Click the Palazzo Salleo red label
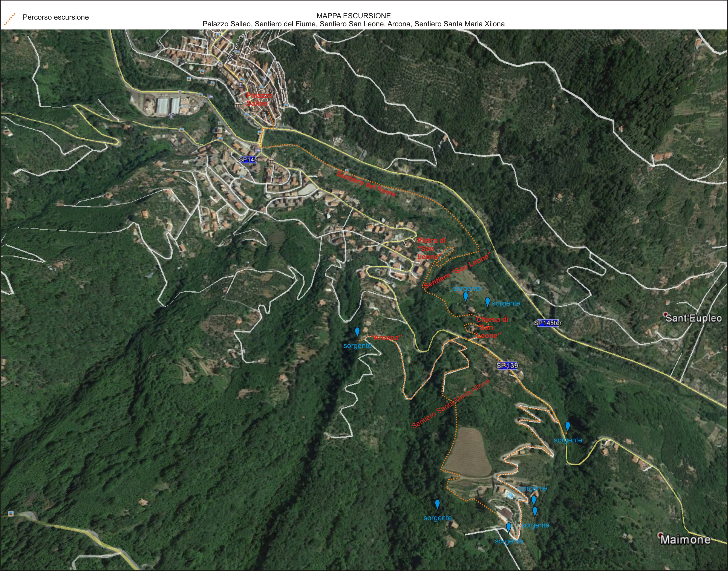The image size is (728, 571). pyautogui.click(x=259, y=99)
